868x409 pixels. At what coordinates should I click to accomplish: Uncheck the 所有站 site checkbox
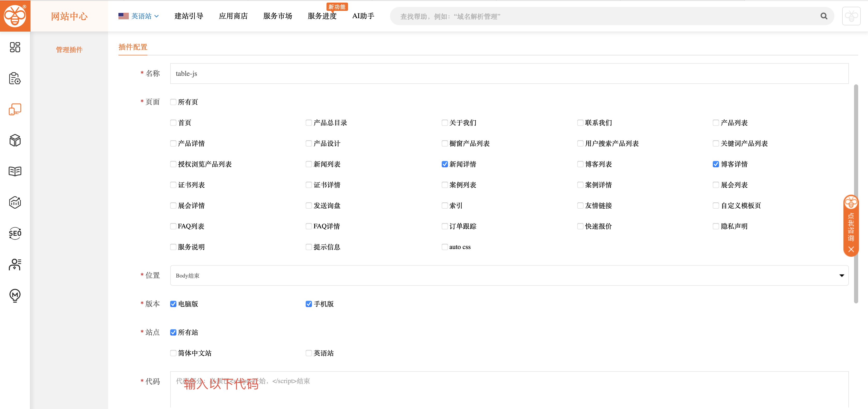[x=173, y=332]
